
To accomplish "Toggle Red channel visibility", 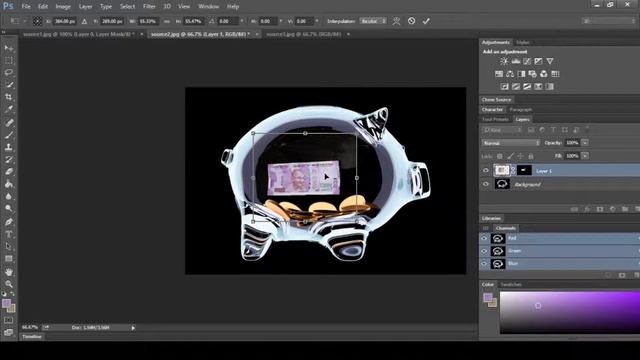I will 484,238.
